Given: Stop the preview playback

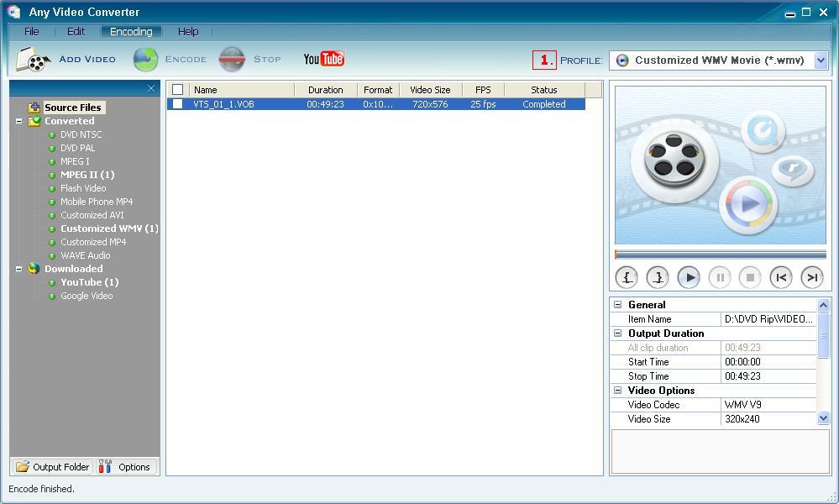Looking at the screenshot, I should (750, 277).
